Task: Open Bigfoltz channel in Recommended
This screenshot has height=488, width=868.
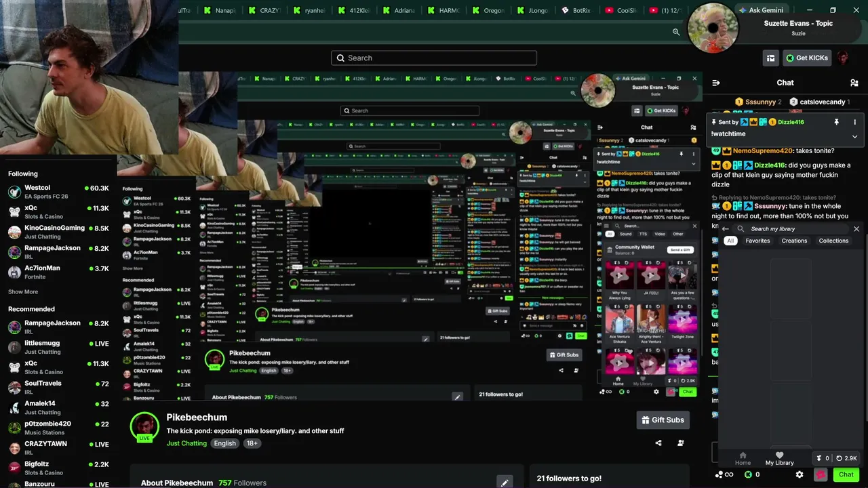Action: (59, 468)
